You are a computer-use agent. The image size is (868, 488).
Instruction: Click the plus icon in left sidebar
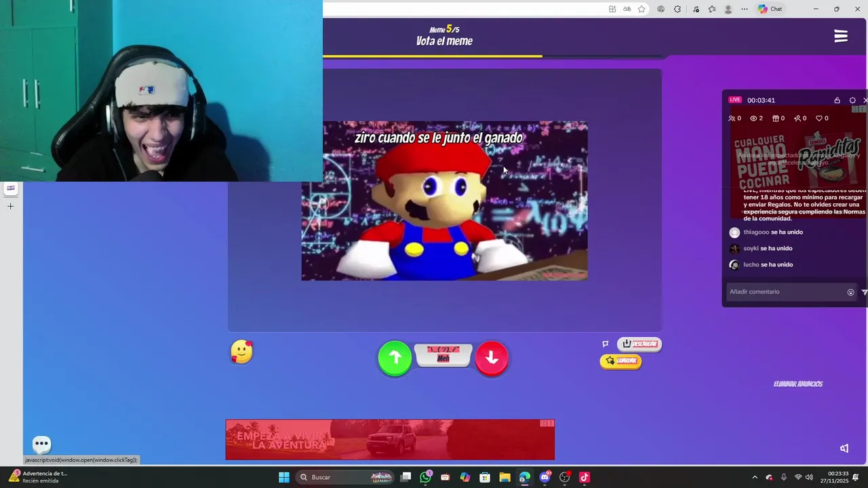[11, 206]
